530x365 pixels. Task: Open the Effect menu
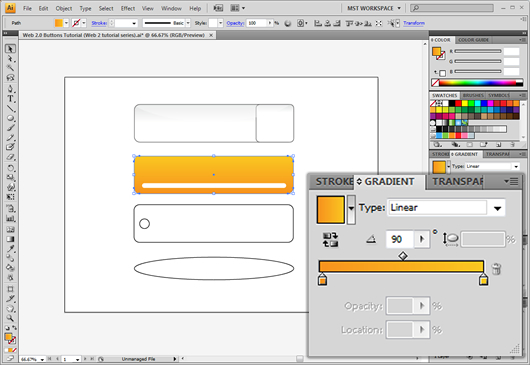click(x=128, y=8)
